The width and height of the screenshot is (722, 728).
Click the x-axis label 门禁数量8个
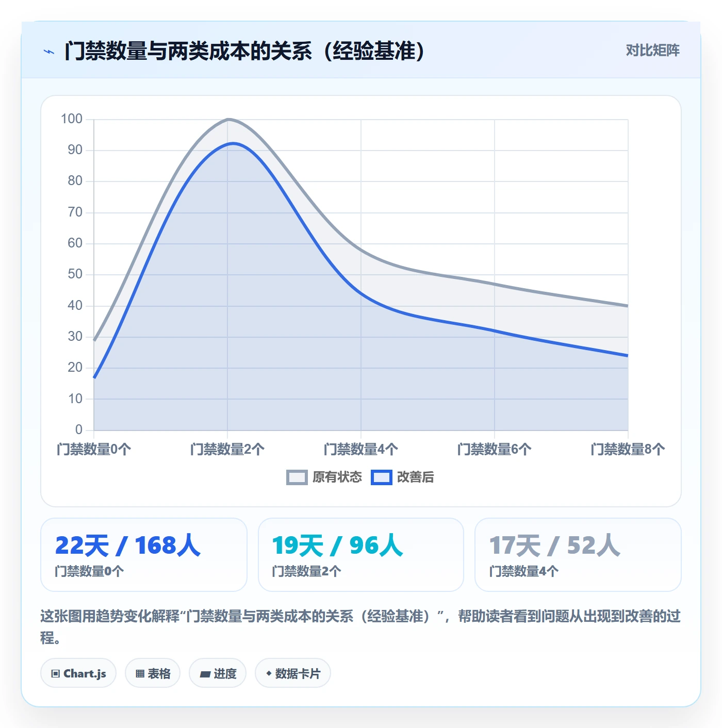pos(628,449)
